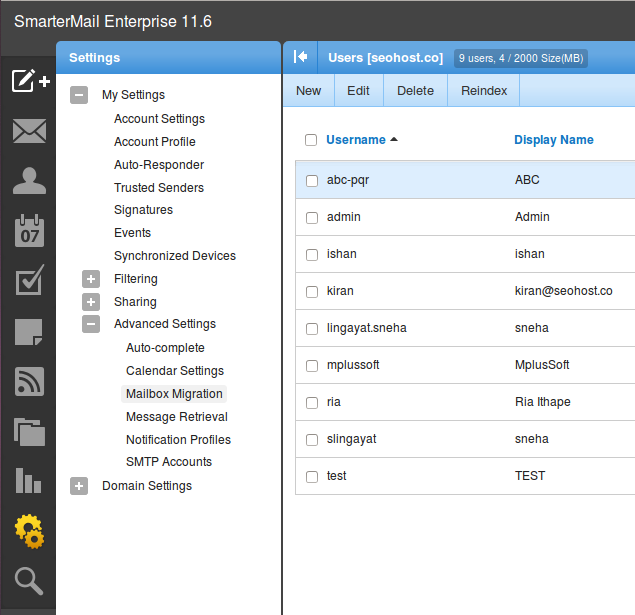Open the email inbox envelope icon
Screen dimensions: 635x615
[29, 130]
